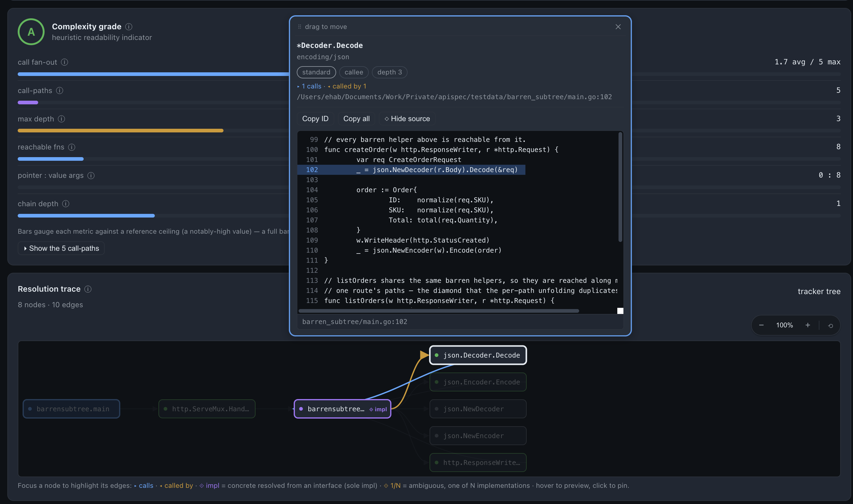Click the Resolution trace info icon
Viewport: 853px width, 504px height.
(88, 289)
